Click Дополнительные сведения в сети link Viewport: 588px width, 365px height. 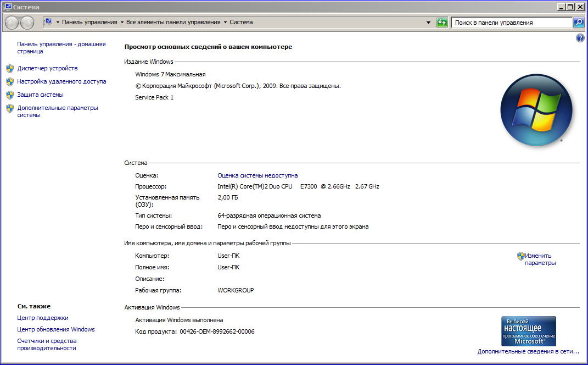(x=528, y=351)
